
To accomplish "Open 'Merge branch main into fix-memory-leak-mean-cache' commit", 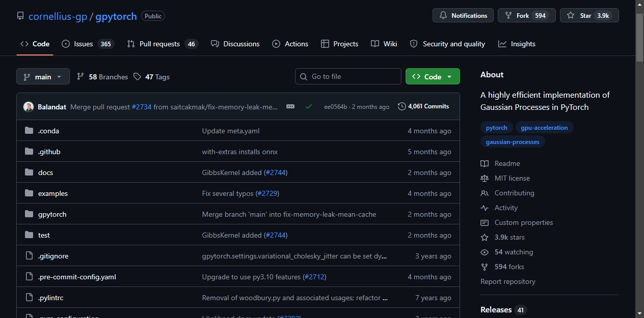I will click(289, 214).
